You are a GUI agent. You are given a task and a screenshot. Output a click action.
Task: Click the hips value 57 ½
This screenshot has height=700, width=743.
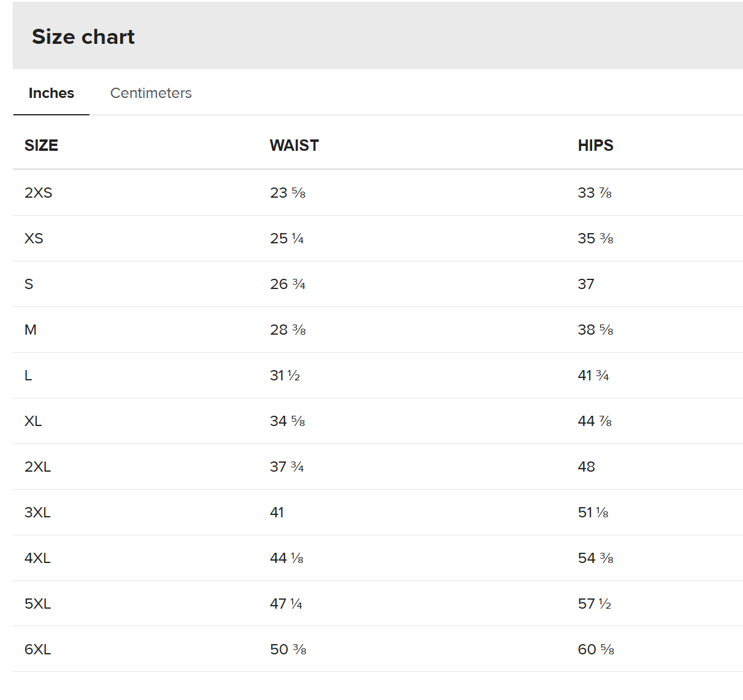(x=595, y=604)
